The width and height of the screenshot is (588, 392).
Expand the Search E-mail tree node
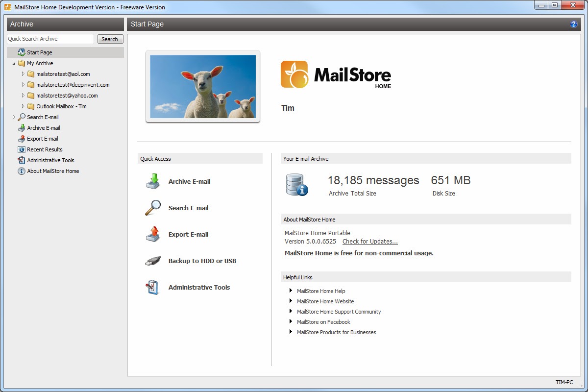click(14, 117)
